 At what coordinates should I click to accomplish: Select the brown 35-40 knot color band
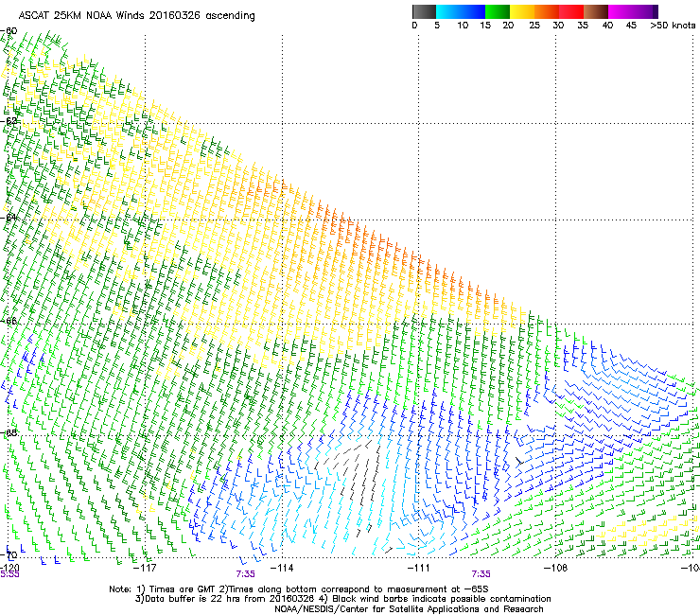pyautogui.click(x=596, y=11)
